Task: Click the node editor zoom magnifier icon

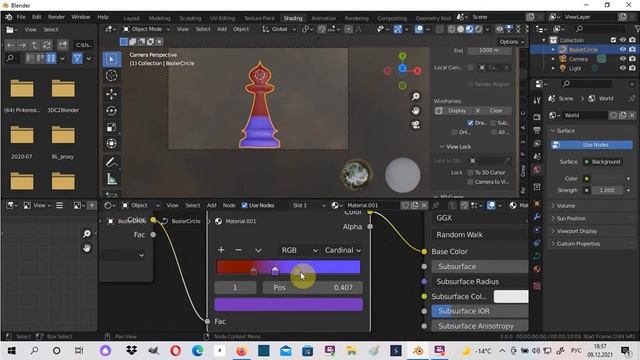Action: click(x=87, y=233)
